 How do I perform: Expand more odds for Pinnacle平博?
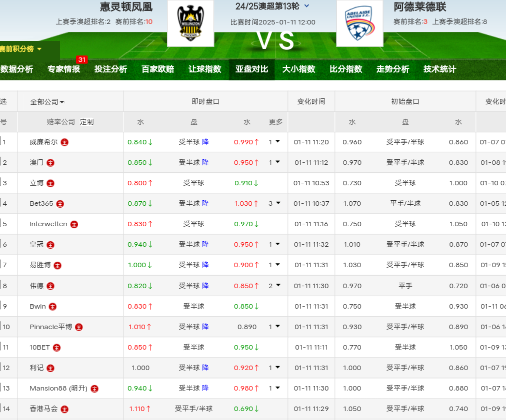pos(274,327)
